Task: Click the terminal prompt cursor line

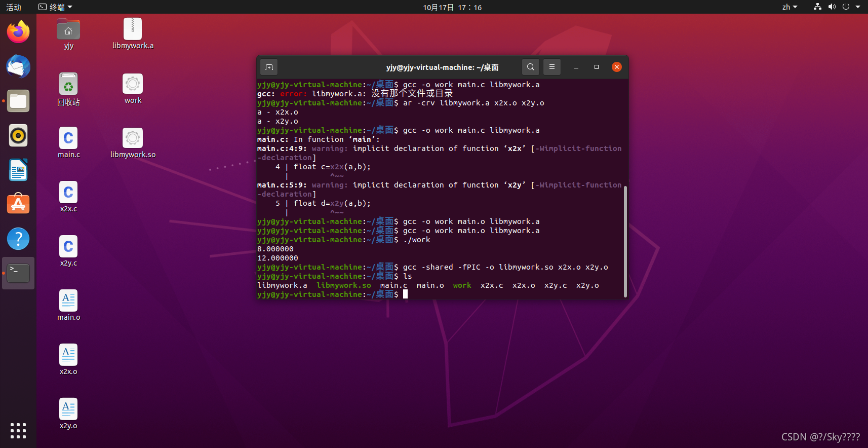Action: [x=332, y=294]
